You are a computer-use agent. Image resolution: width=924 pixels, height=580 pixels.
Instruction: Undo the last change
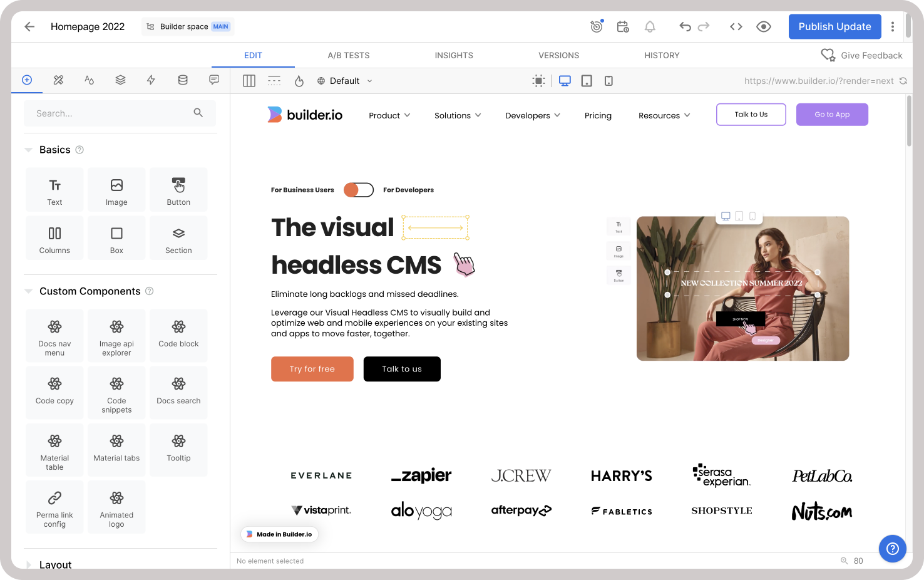click(x=685, y=26)
